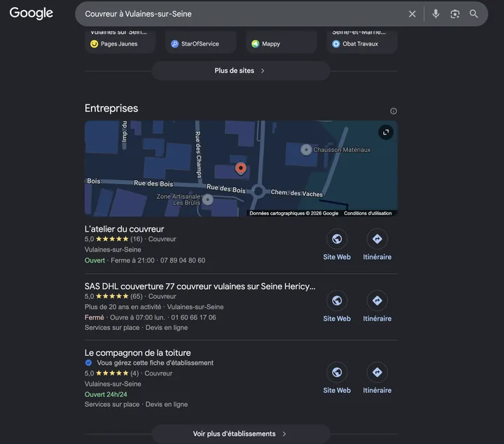The image size is (504, 444).
Task: Click in the search field with Couvreur query
Action: 241,14
